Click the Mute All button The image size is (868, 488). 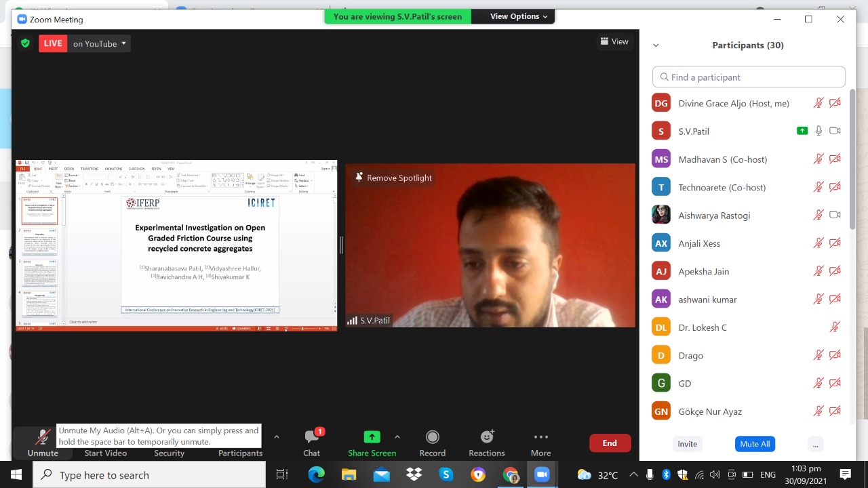click(x=755, y=444)
